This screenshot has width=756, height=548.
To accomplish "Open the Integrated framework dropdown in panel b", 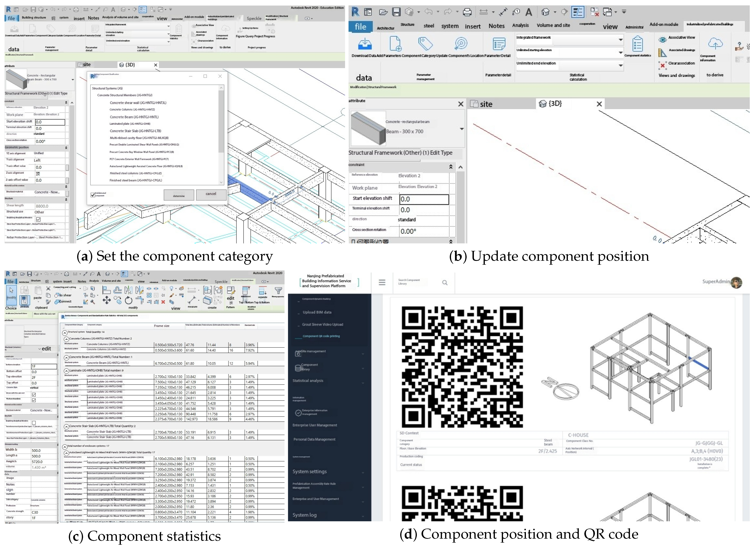I will coord(620,40).
